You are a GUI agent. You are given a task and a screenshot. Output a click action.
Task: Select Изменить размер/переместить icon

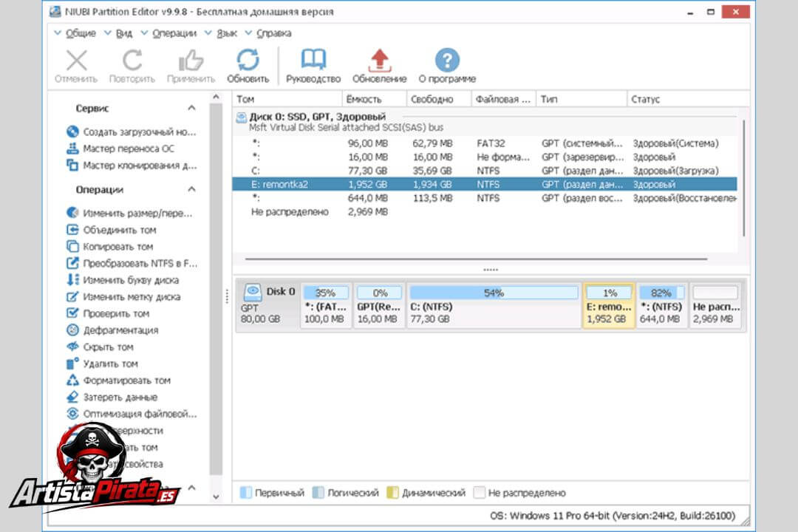pyautogui.click(x=72, y=213)
